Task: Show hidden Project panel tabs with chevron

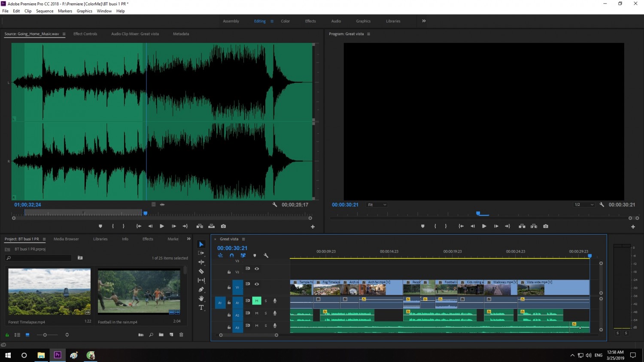Action: [188, 239]
